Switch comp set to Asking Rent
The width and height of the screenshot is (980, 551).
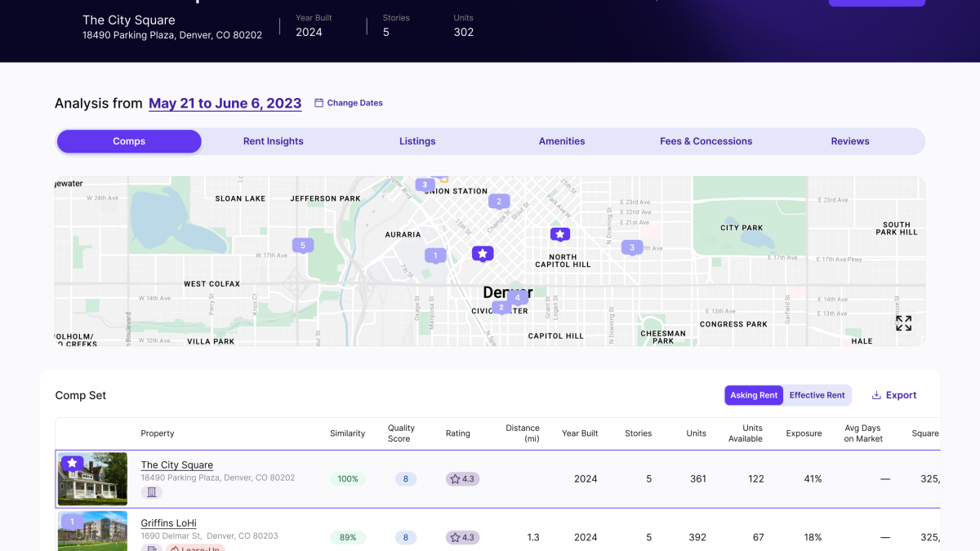pyautogui.click(x=754, y=395)
